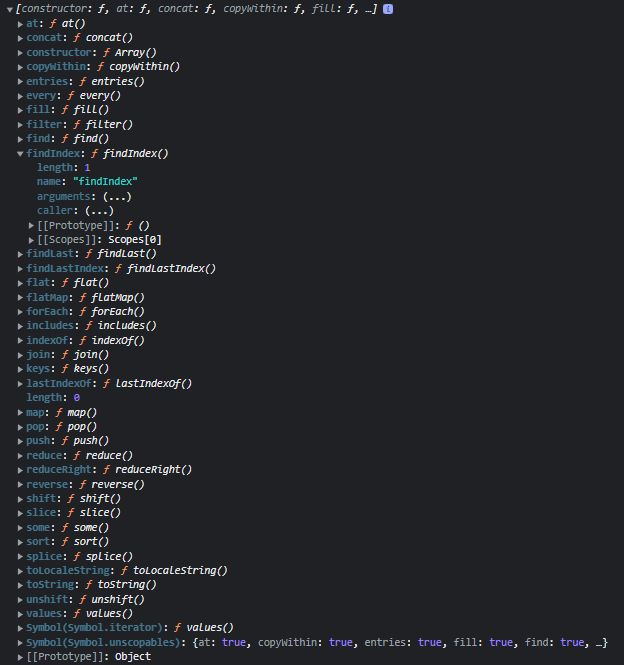The height and width of the screenshot is (665, 624).
Task: Expand the includes function entry
Action: 20,326
